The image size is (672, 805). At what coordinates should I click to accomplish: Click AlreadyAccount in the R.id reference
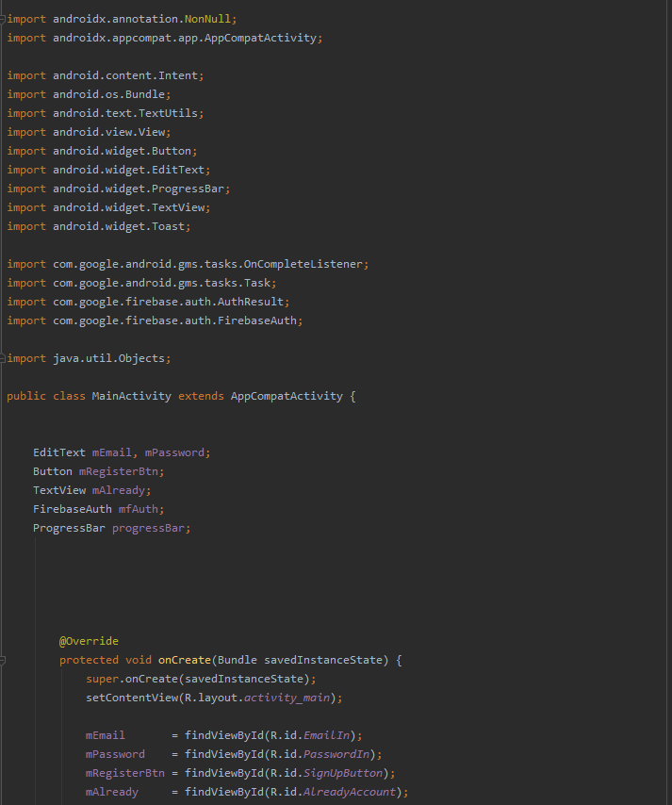(x=350, y=792)
